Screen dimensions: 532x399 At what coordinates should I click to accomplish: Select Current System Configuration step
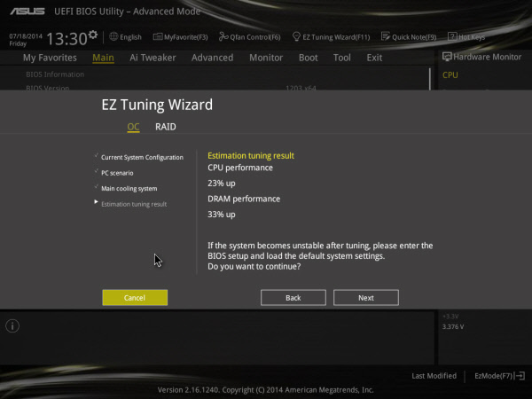[142, 158]
